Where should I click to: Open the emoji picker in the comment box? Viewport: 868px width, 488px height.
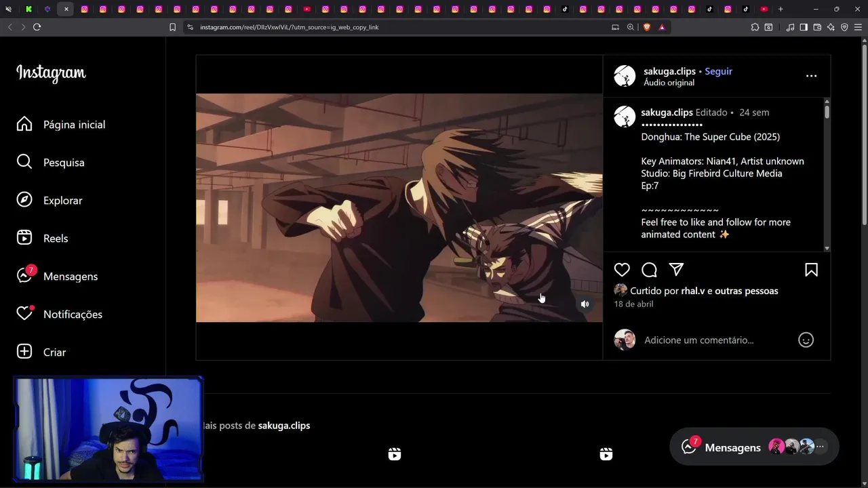pyautogui.click(x=806, y=340)
